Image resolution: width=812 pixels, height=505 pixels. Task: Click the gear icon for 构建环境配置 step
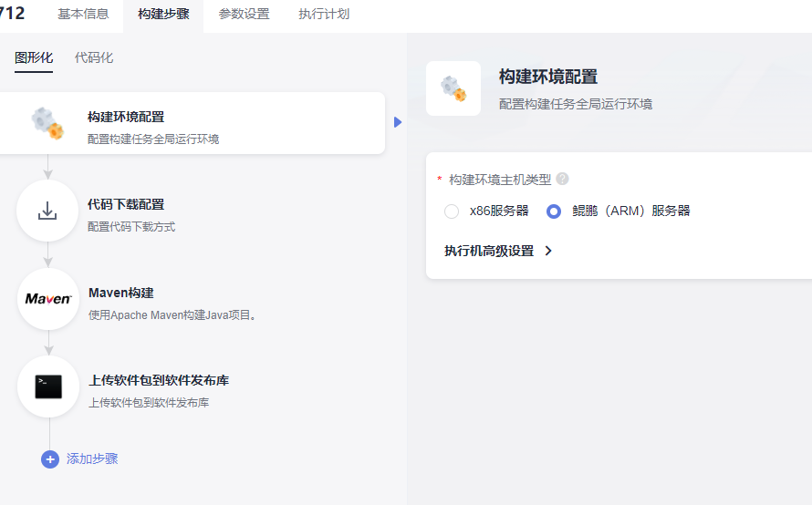(x=47, y=123)
